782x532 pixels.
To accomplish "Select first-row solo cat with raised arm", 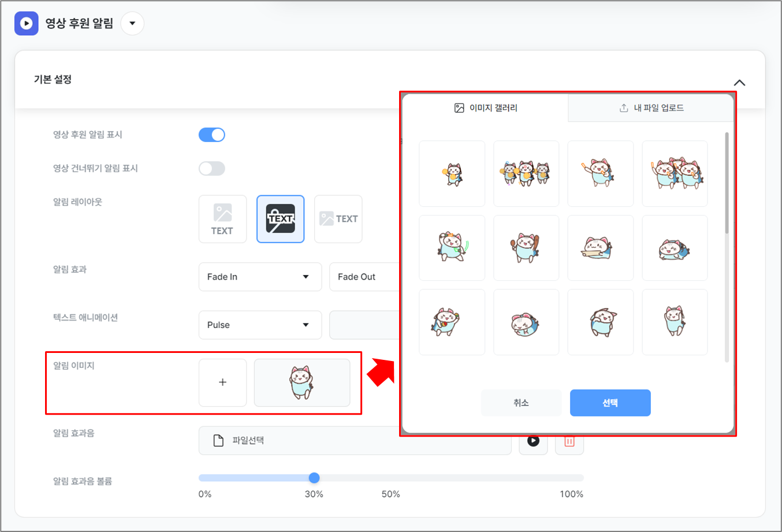I will 601,173.
